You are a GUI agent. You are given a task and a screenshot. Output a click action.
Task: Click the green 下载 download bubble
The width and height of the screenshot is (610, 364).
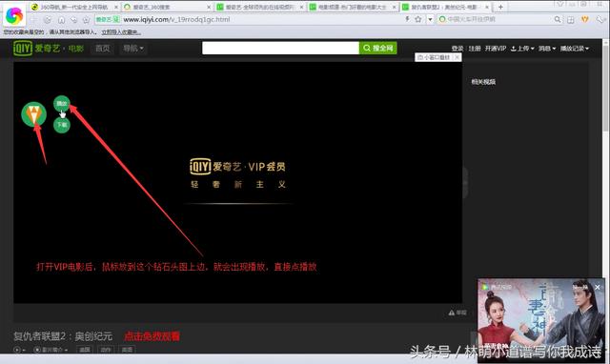(61, 125)
